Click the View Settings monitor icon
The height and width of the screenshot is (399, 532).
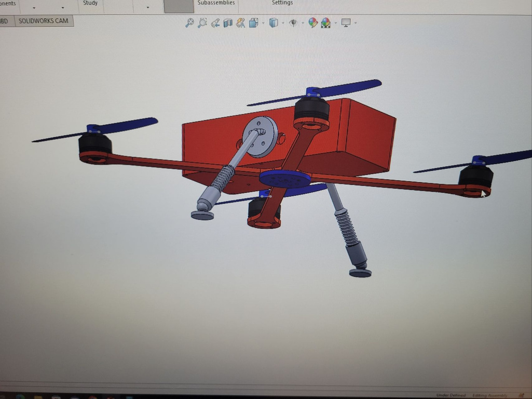point(346,23)
